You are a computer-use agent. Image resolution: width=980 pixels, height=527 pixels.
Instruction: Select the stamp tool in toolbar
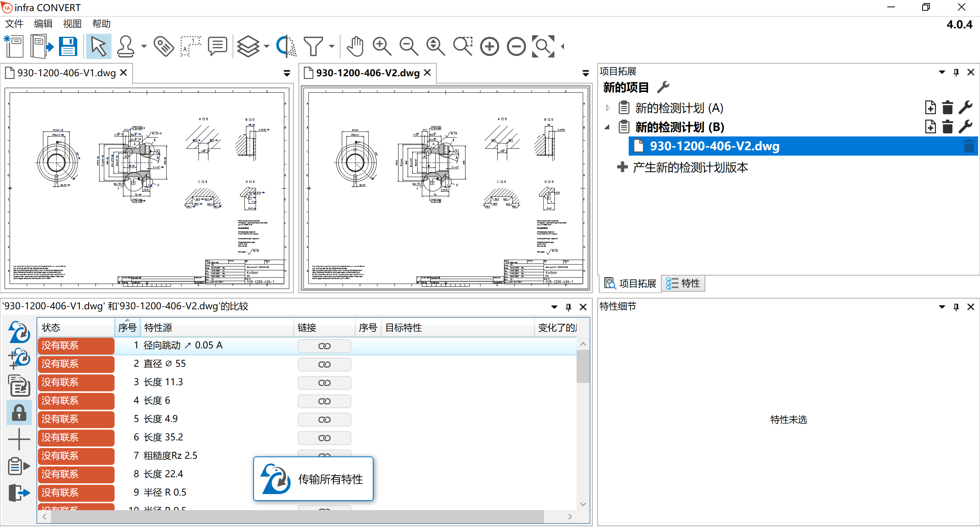tap(126, 46)
